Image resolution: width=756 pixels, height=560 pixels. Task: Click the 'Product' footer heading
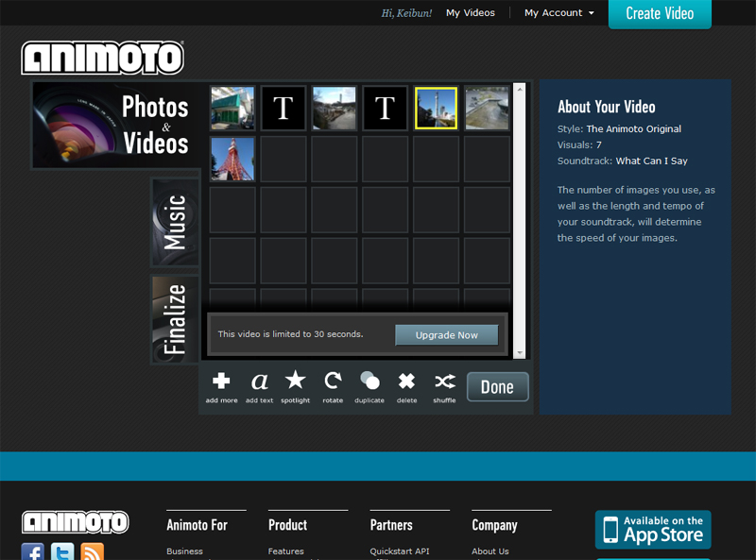coord(287,525)
